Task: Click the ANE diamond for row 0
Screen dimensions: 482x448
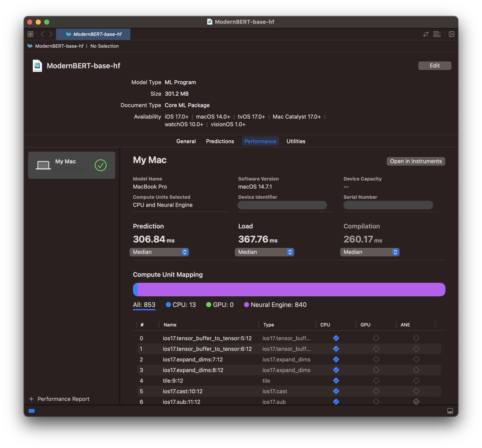Action: (416, 338)
